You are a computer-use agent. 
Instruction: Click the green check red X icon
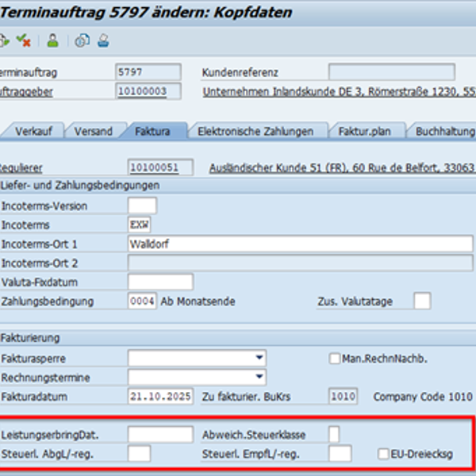pyautogui.click(x=23, y=40)
